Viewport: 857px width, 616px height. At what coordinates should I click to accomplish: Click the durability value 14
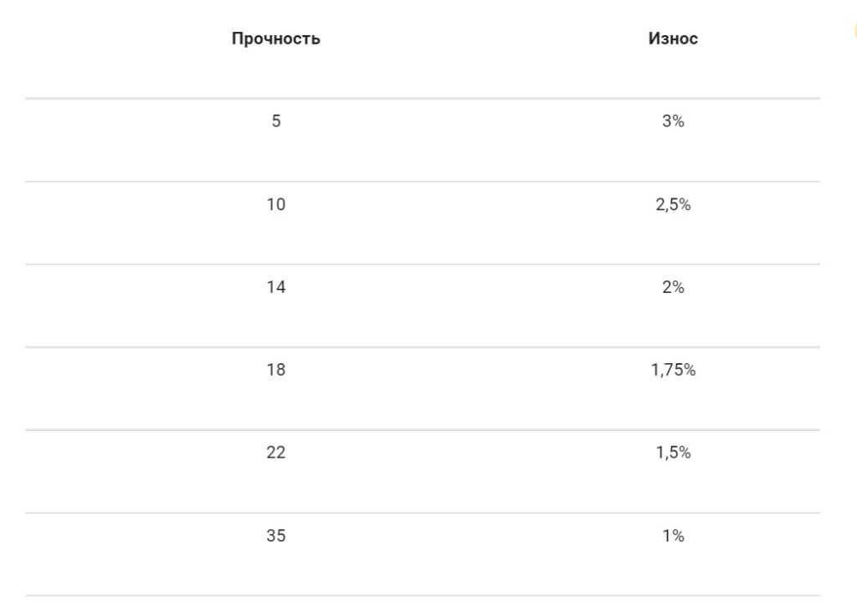pyautogui.click(x=276, y=287)
